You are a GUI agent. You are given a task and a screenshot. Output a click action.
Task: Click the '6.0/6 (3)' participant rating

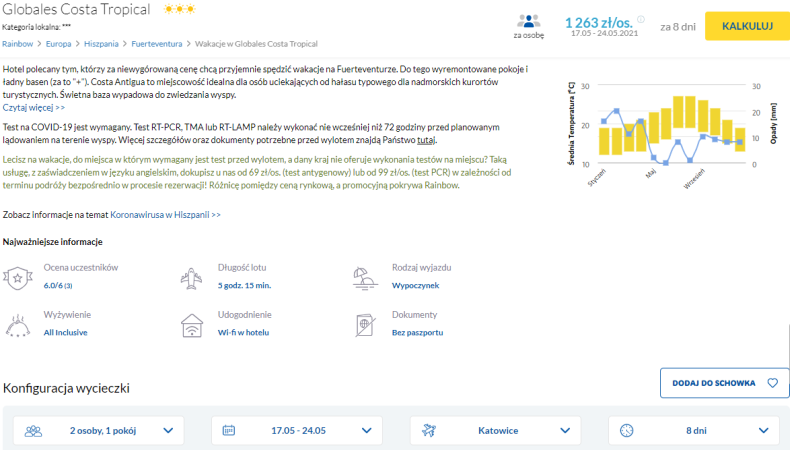click(58, 285)
